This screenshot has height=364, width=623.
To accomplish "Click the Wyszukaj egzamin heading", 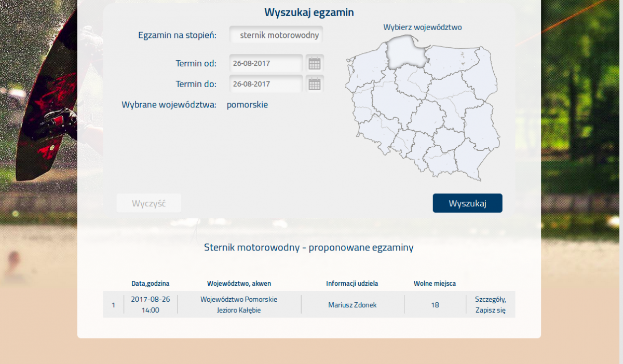I will 309,12.
